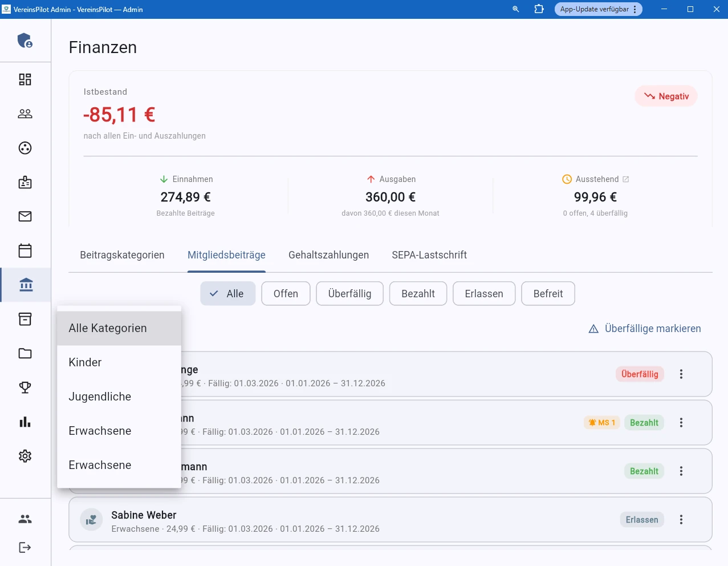The image size is (728, 566).
Task: Log out using the sidebar logout icon
Action: pyautogui.click(x=25, y=547)
